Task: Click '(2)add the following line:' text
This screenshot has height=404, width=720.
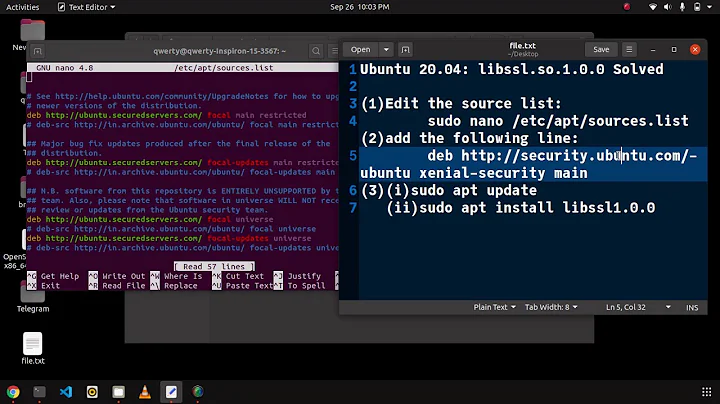Action: click(469, 138)
